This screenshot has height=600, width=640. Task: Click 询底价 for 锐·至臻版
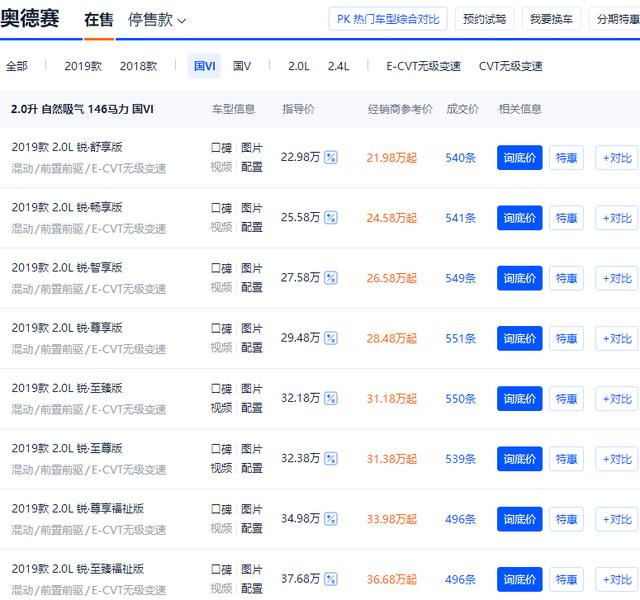520,398
